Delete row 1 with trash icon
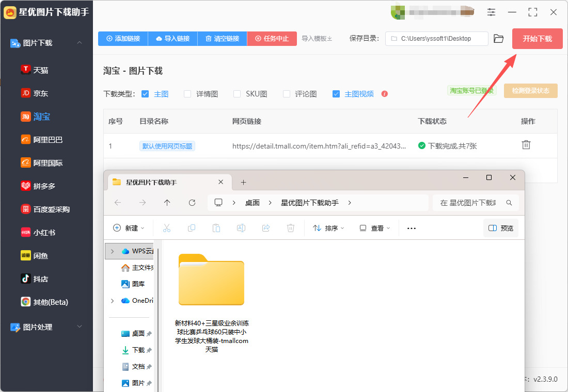Screen dimensions: 568x392 pos(526,145)
